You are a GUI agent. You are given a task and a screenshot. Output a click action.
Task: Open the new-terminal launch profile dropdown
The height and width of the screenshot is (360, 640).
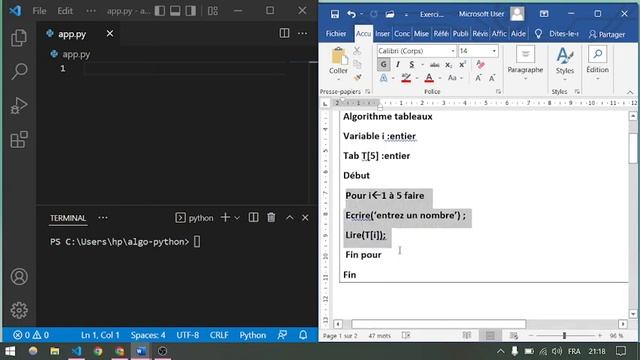pos(237,218)
